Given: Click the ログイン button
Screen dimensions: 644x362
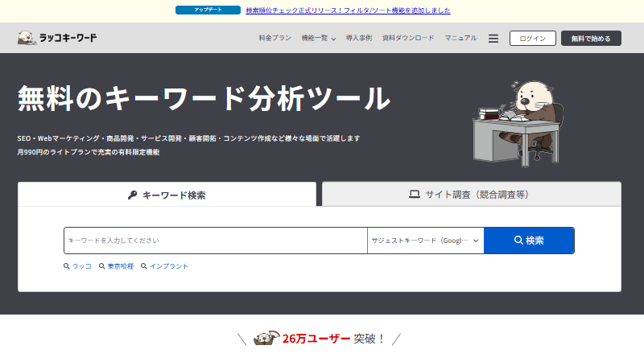Looking at the screenshot, I should (x=533, y=38).
